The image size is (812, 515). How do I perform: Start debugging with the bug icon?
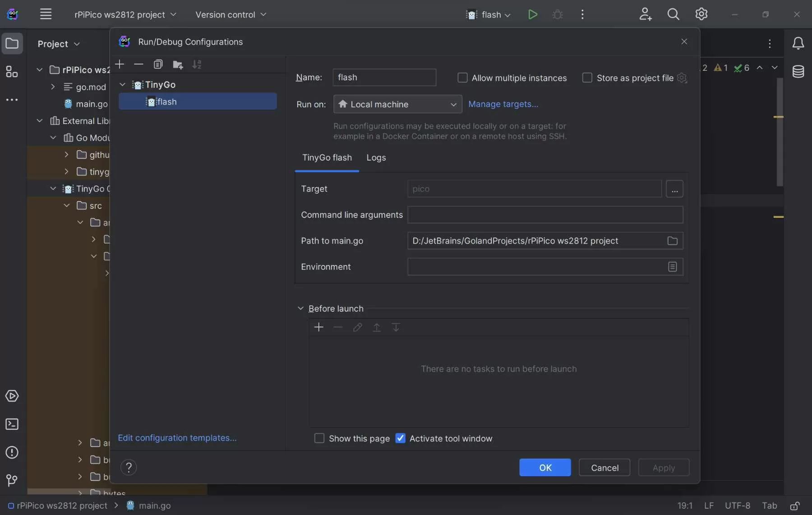click(558, 14)
